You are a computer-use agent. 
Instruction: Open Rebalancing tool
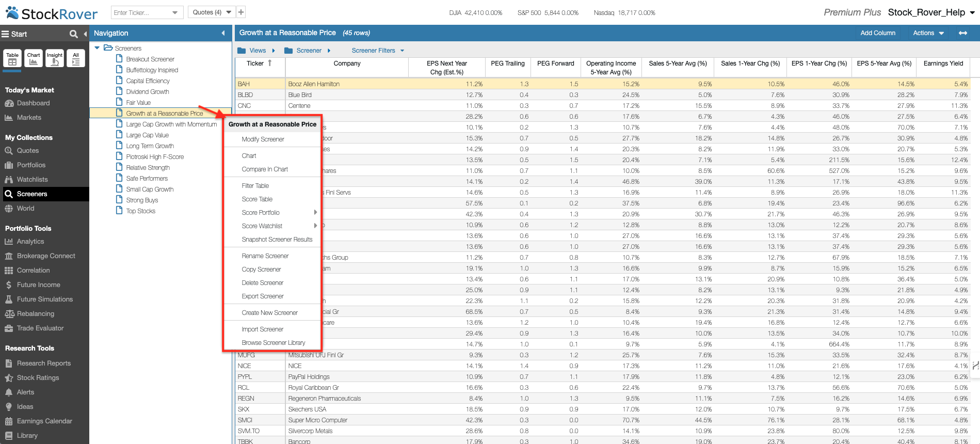tap(35, 314)
